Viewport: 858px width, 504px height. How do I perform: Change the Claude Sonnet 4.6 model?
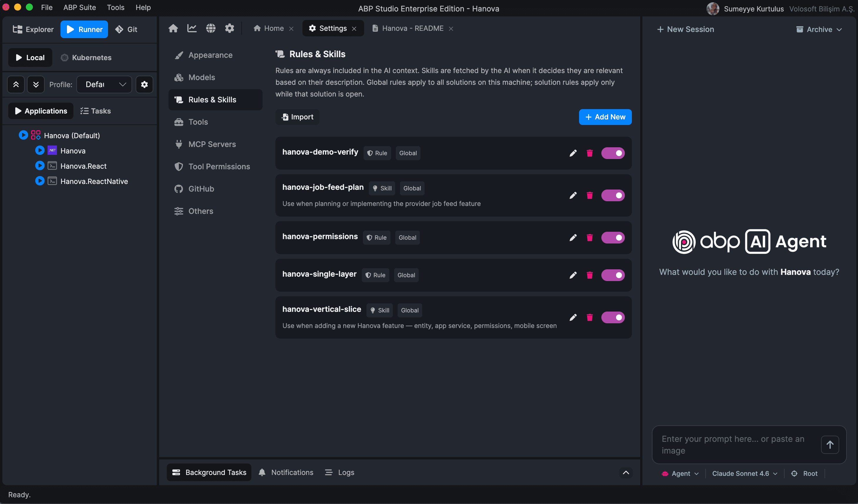tap(744, 474)
